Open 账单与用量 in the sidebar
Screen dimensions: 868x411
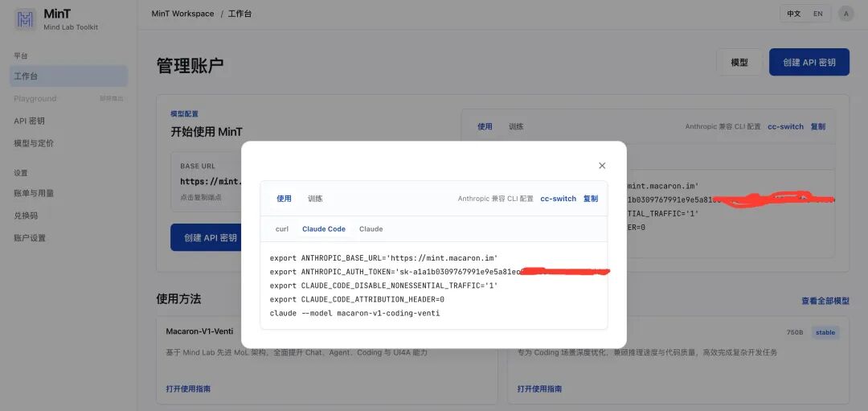(x=68, y=193)
